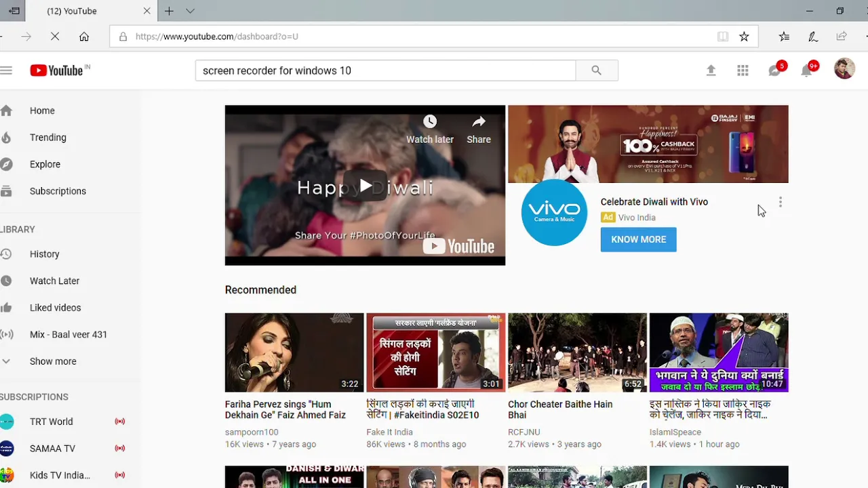Click the add notes pen icon
Viewport: 868px width, 488px height.
tap(812, 37)
